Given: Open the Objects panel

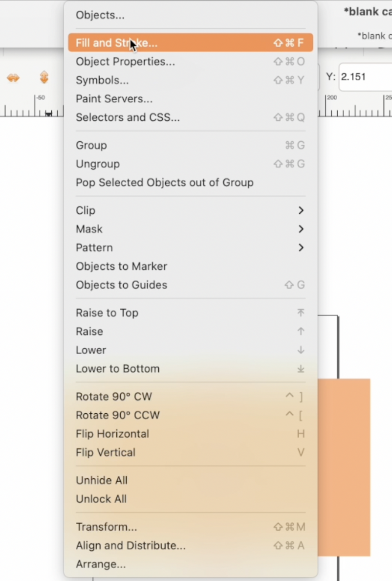Looking at the screenshot, I should click(x=100, y=15).
